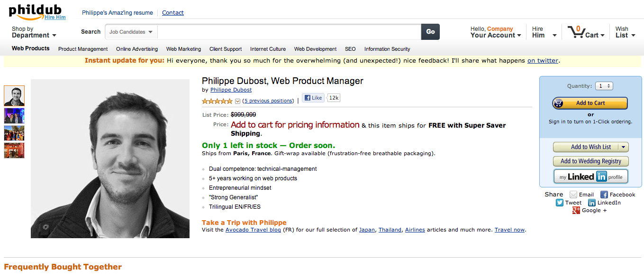Expand the star rating dropdown arrow
Viewport: 644px width, 279px height.
238,101
